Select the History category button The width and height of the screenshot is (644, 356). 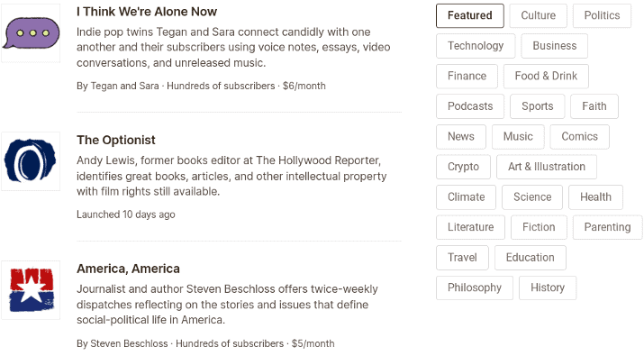(x=548, y=288)
